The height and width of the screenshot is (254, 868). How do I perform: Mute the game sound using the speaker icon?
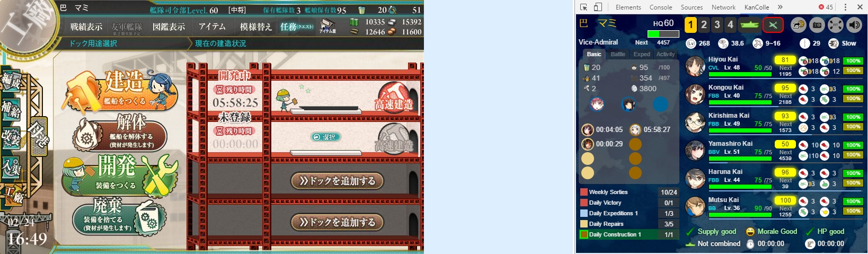pos(854,24)
